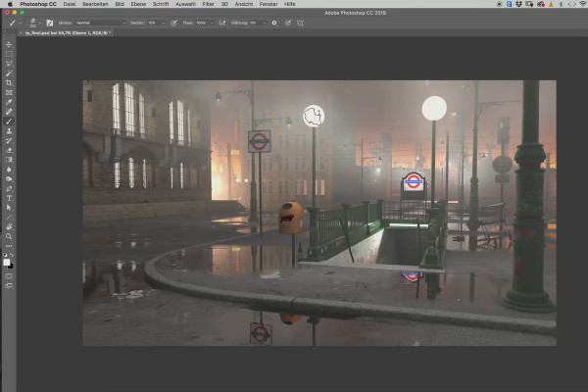
Task: Select the Eyedropper tool
Action: click(9, 102)
